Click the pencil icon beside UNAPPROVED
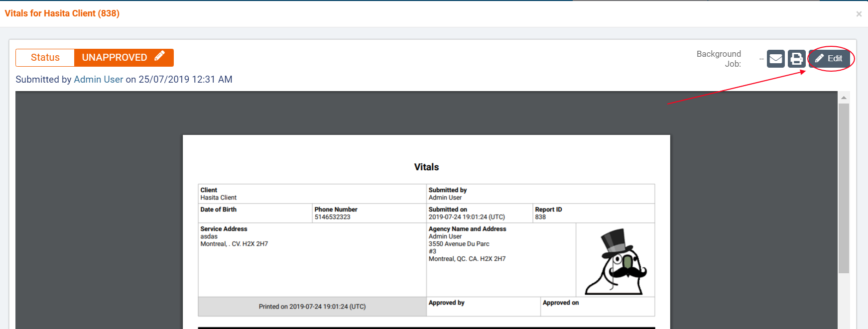 coord(159,56)
